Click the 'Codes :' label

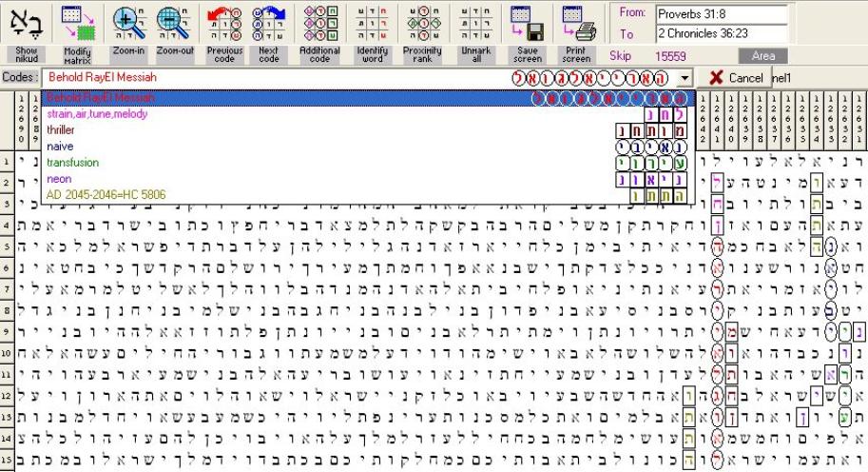tap(20, 77)
